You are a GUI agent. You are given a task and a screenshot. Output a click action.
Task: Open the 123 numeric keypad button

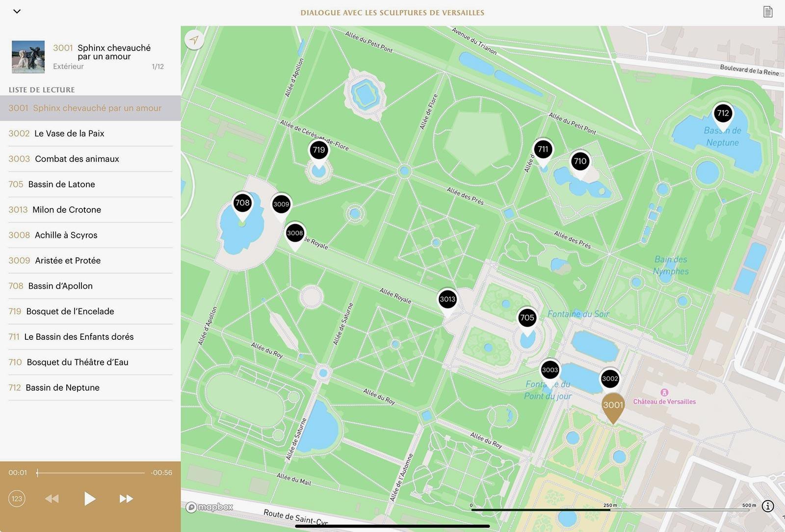click(17, 499)
